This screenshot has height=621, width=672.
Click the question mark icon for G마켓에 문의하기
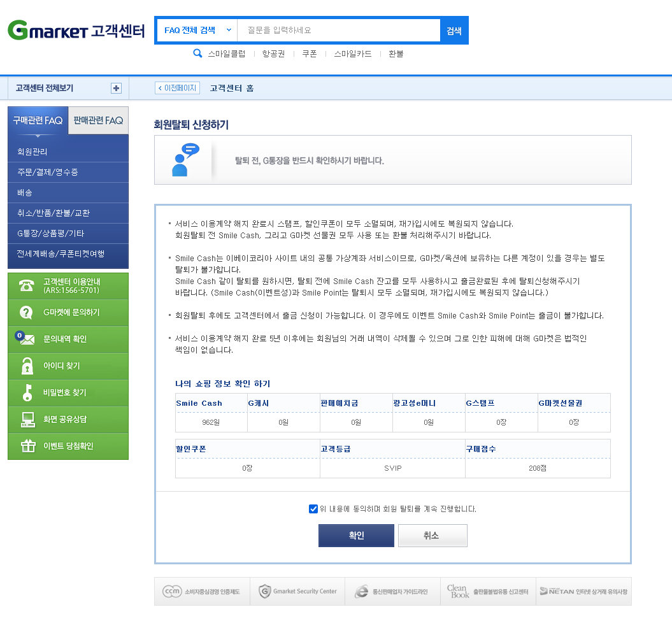(27, 313)
